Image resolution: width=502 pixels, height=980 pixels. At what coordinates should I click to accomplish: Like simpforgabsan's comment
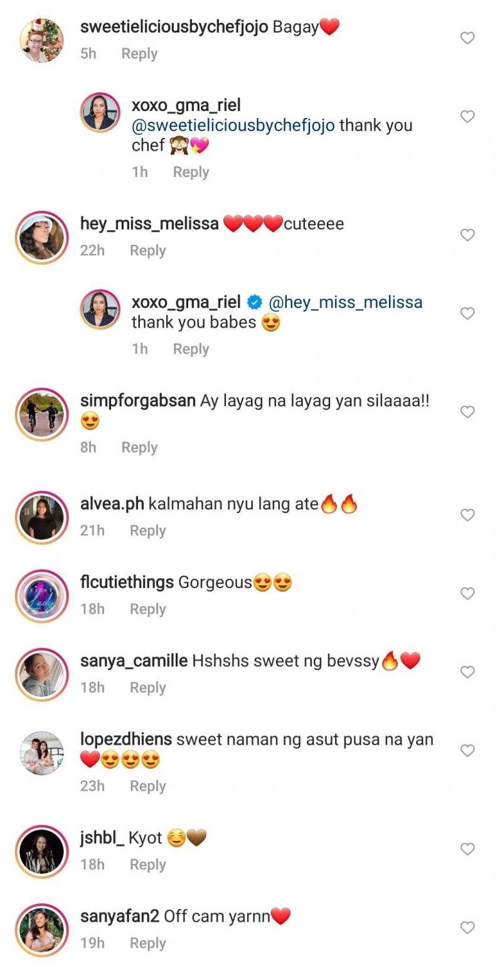[x=467, y=412]
